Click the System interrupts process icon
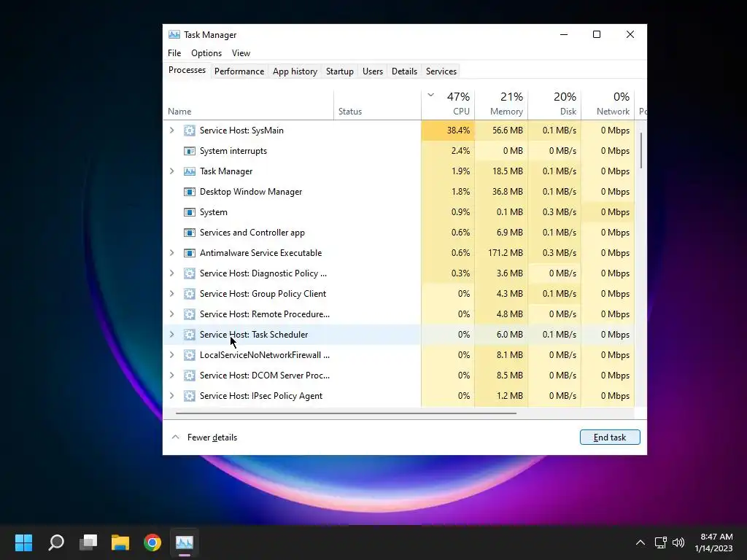Viewport: 747px width, 560px height. (x=189, y=151)
